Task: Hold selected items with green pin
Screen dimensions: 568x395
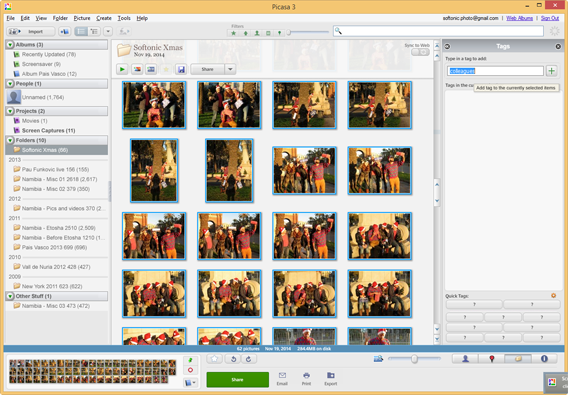Action: [x=190, y=360]
